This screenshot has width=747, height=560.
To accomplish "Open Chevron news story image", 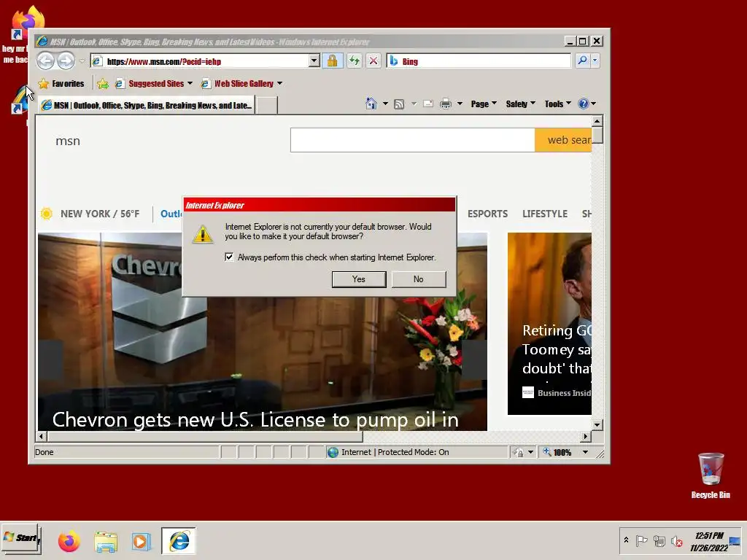I will (262, 332).
